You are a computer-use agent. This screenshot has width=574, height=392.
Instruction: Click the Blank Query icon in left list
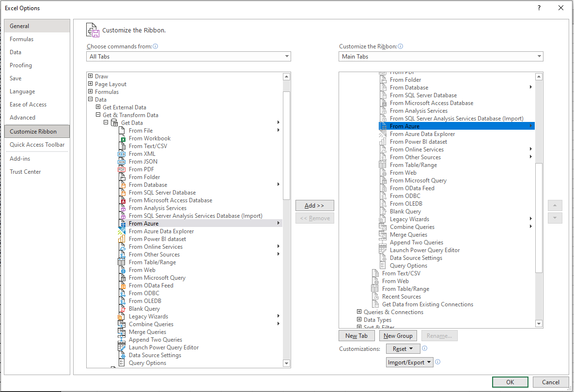(123, 309)
